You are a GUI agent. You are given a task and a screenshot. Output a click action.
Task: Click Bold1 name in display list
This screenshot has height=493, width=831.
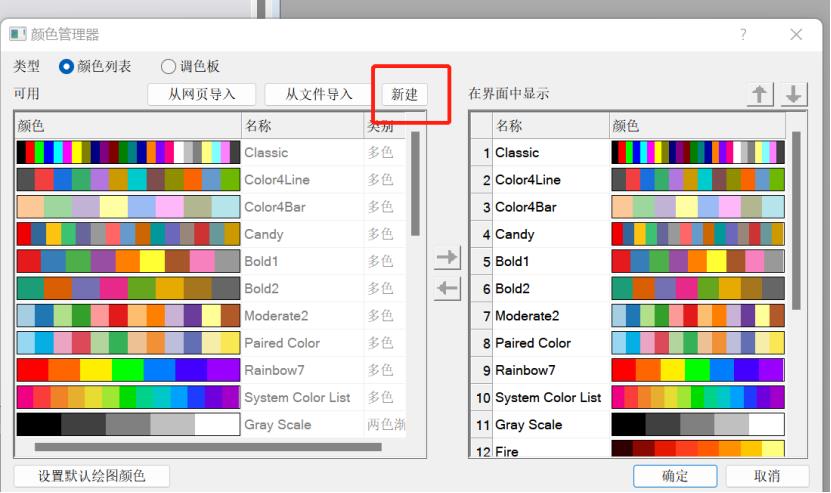point(512,261)
